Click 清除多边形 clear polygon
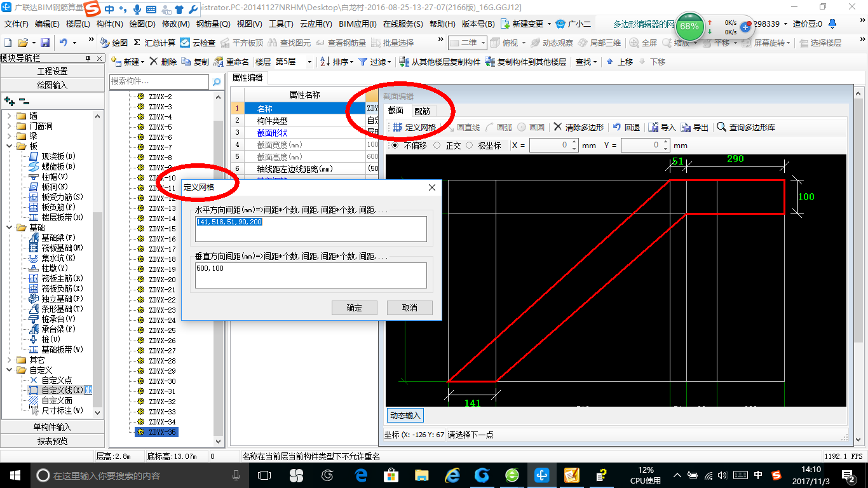 (x=579, y=127)
